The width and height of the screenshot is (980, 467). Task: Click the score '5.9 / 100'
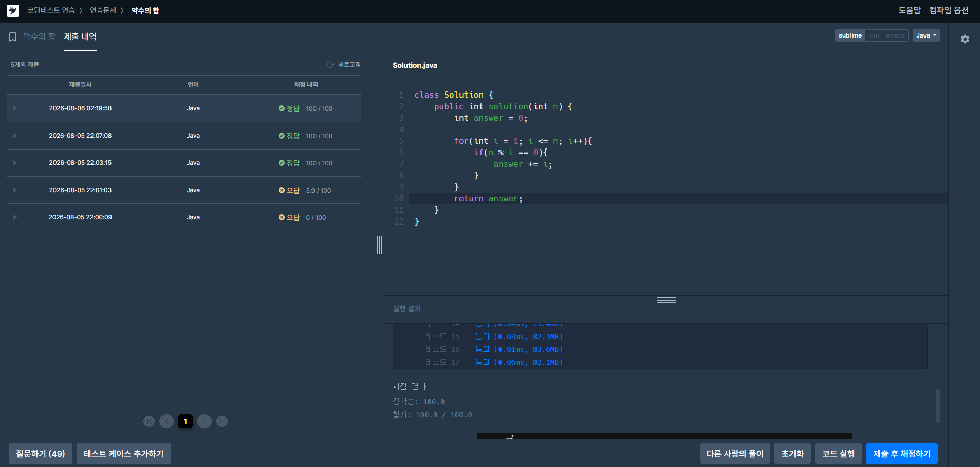tap(319, 191)
